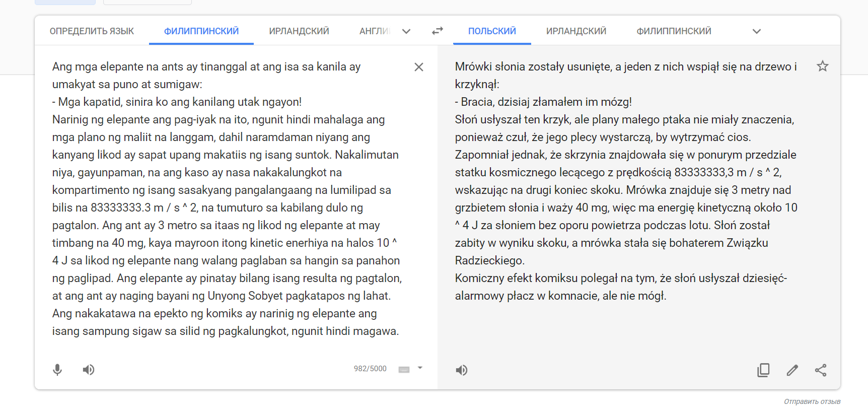Listen to the Filipino source text
Screen dimensions: 868x413
point(89,370)
